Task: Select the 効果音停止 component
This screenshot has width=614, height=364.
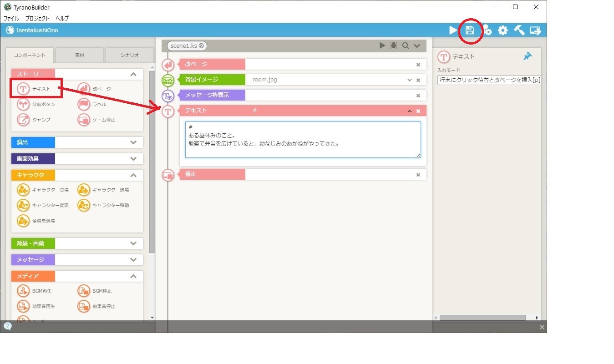Action: (x=96, y=306)
